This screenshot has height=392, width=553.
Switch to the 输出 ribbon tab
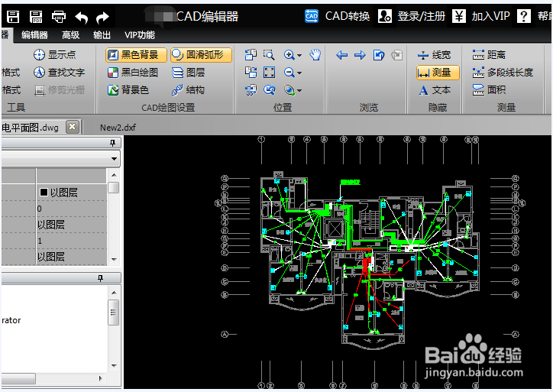click(x=102, y=35)
